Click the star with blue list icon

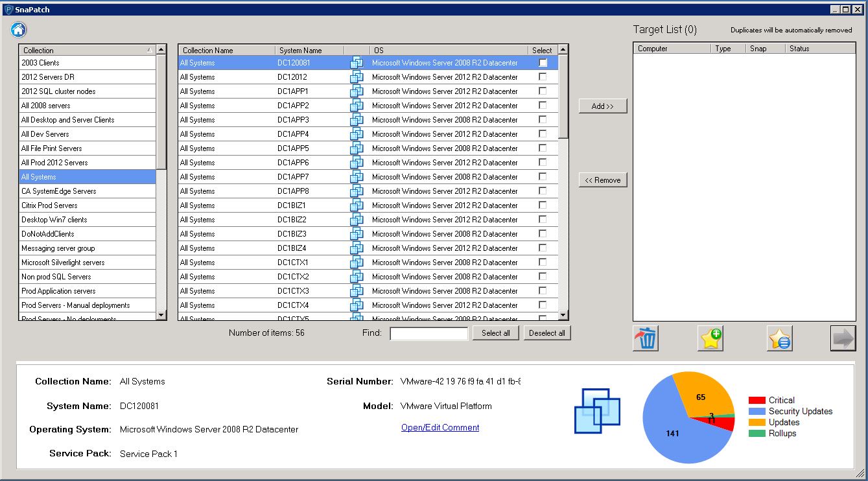click(x=780, y=338)
